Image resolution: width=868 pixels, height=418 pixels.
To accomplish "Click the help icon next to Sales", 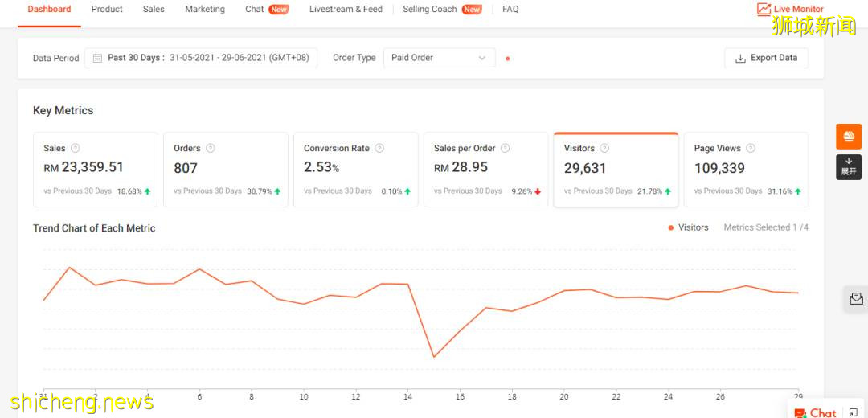I will (76, 148).
